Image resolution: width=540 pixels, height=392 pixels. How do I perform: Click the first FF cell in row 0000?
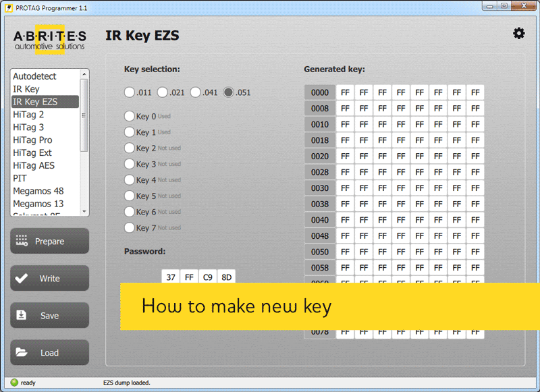point(345,92)
